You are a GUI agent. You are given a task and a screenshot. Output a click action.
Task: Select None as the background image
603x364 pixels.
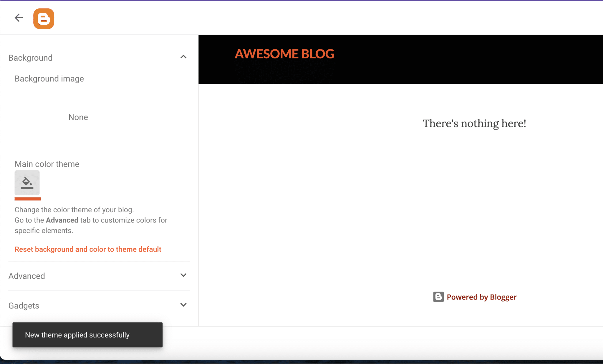pyautogui.click(x=78, y=117)
